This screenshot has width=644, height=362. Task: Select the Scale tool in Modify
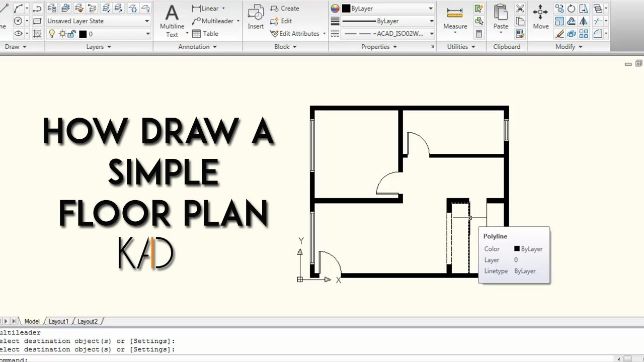click(559, 21)
